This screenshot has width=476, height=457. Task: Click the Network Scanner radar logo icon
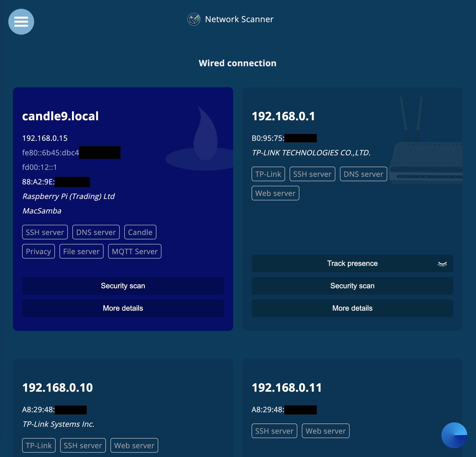click(193, 19)
